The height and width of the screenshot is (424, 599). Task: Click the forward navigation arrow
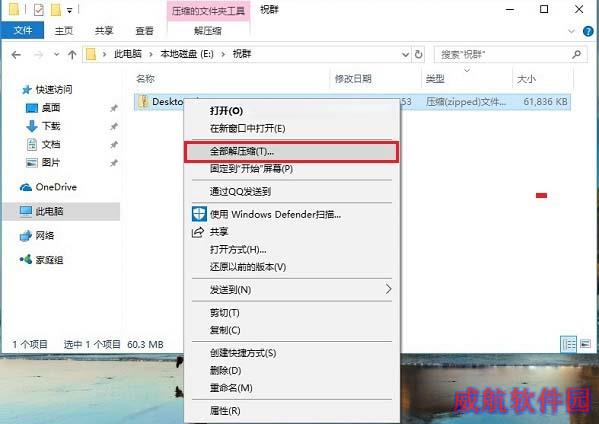click(39, 55)
